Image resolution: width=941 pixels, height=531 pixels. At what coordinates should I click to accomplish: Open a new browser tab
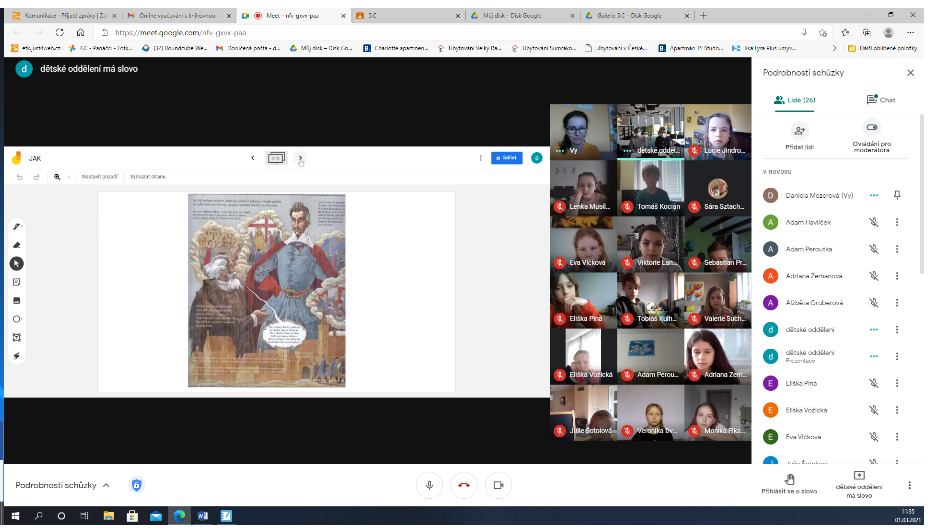tap(703, 16)
